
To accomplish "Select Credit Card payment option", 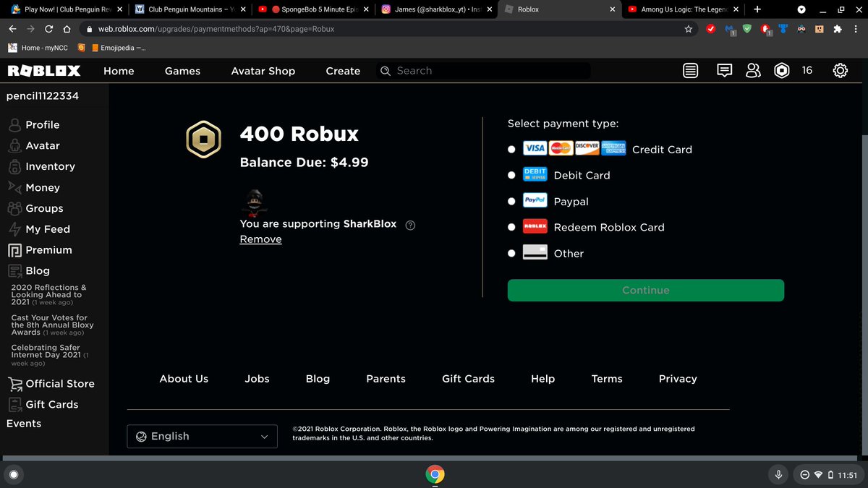I will pos(511,149).
